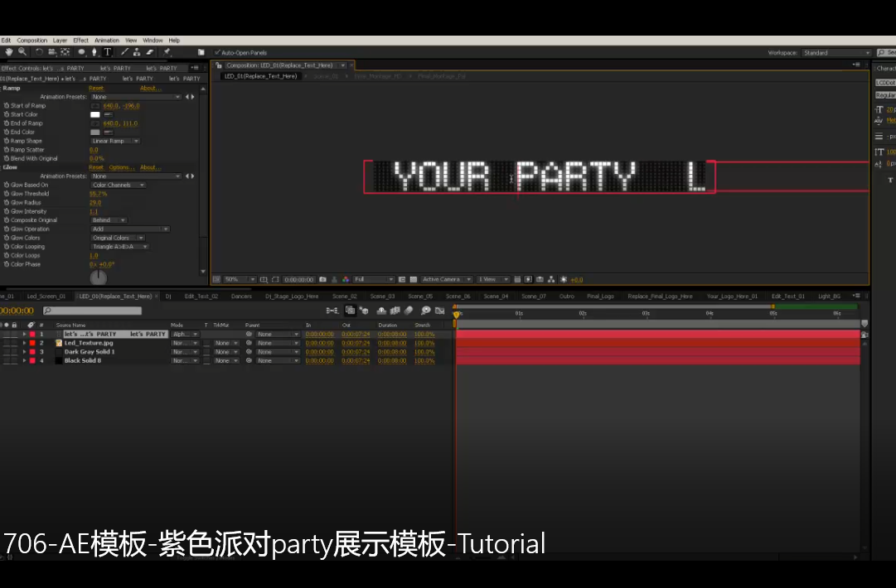Toggle the region of interest icon
This screenshot has width=896, height=588.
point(275,280)
